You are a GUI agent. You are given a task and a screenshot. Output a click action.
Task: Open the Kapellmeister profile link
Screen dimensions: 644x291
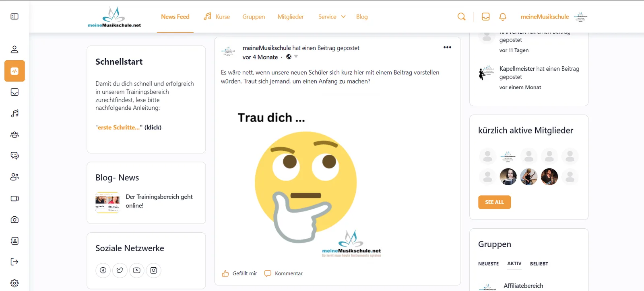[x=517, y=69]
